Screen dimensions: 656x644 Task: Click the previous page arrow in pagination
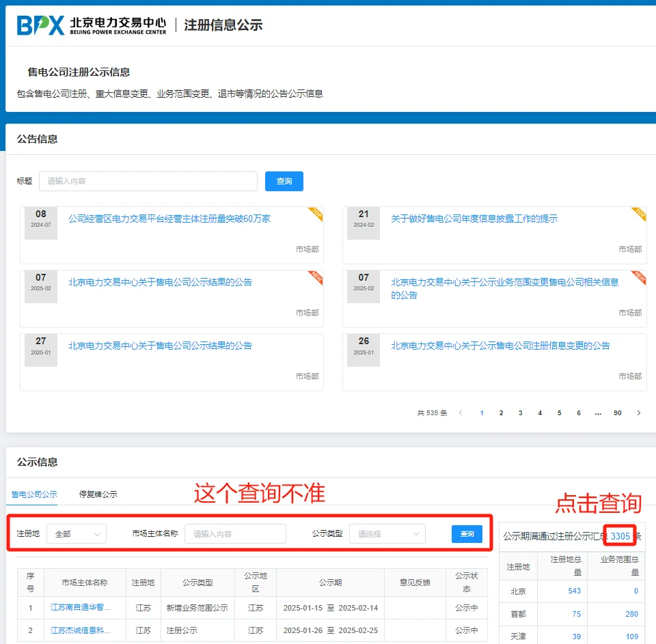tap(461, 412)
